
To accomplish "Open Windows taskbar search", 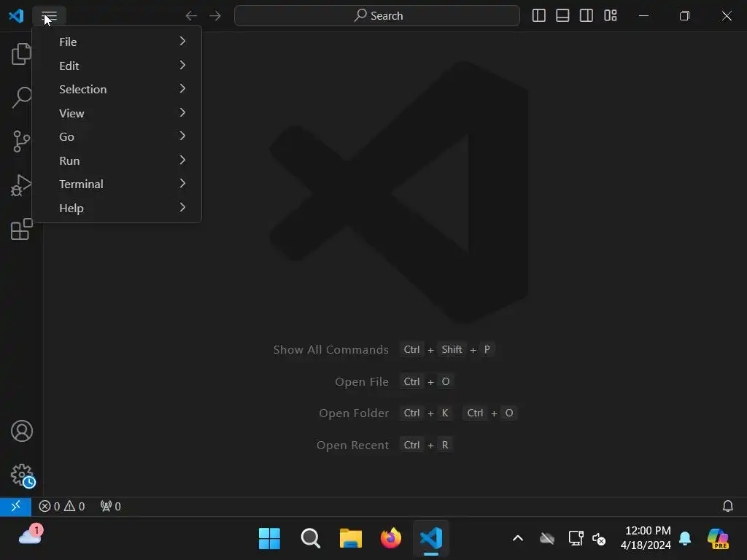I will (310, 539).
